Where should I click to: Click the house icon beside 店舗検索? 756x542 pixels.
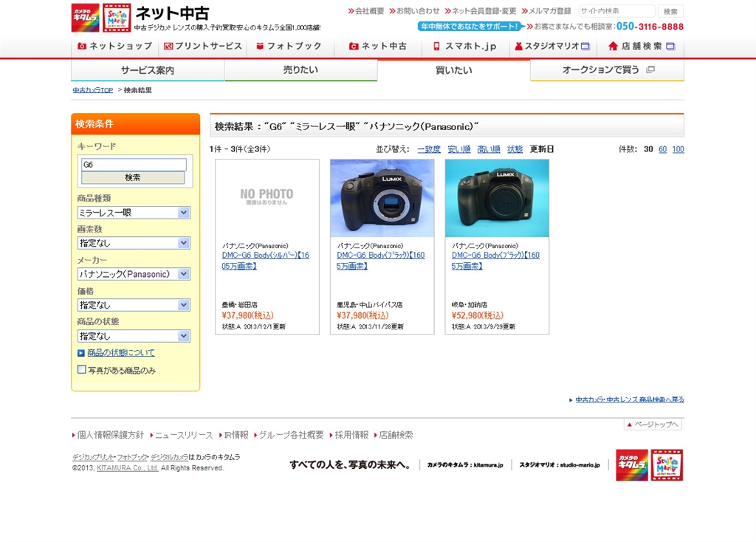tap(613, 47)
